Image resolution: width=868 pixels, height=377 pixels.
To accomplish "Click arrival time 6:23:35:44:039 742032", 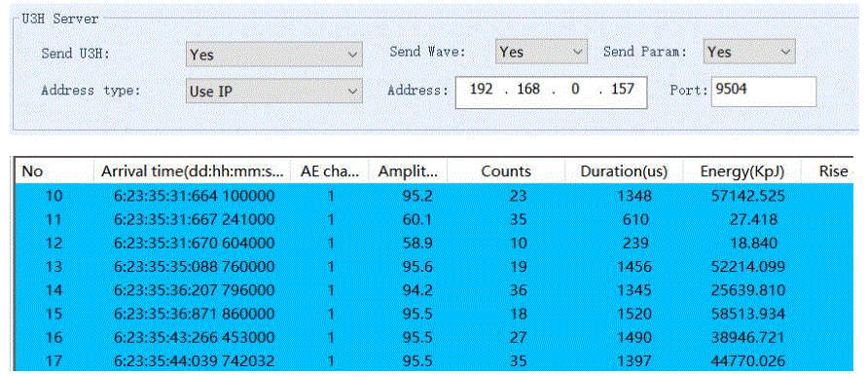I will click(x=194, y=360).
